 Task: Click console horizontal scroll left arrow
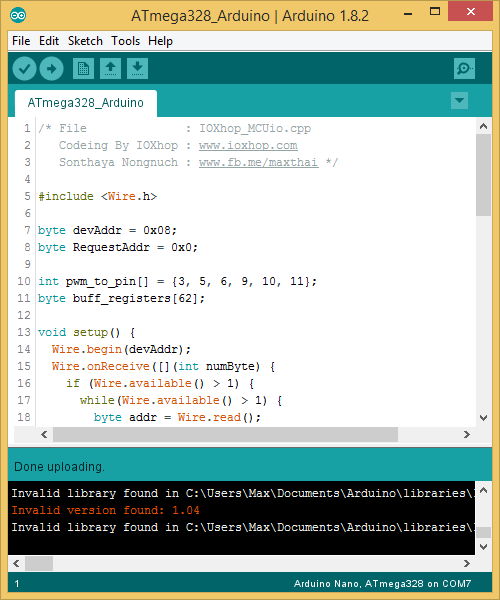click(x=16, y=563)
